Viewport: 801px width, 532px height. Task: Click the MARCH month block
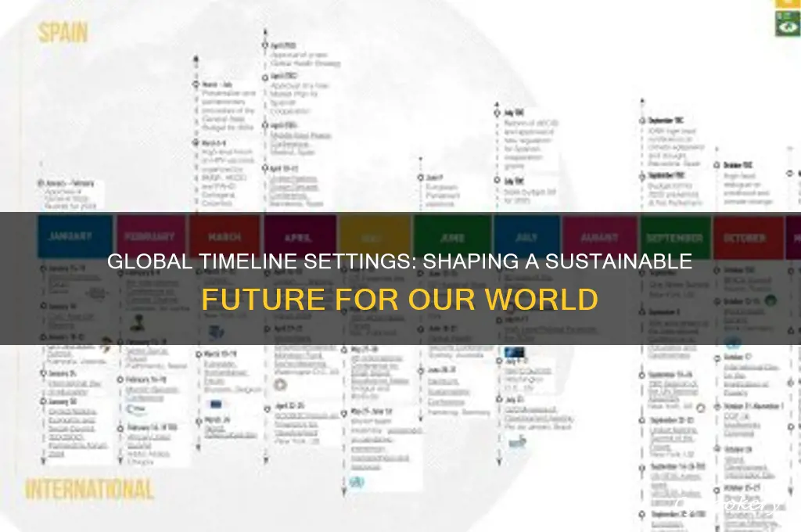click(x=224, y=236)
